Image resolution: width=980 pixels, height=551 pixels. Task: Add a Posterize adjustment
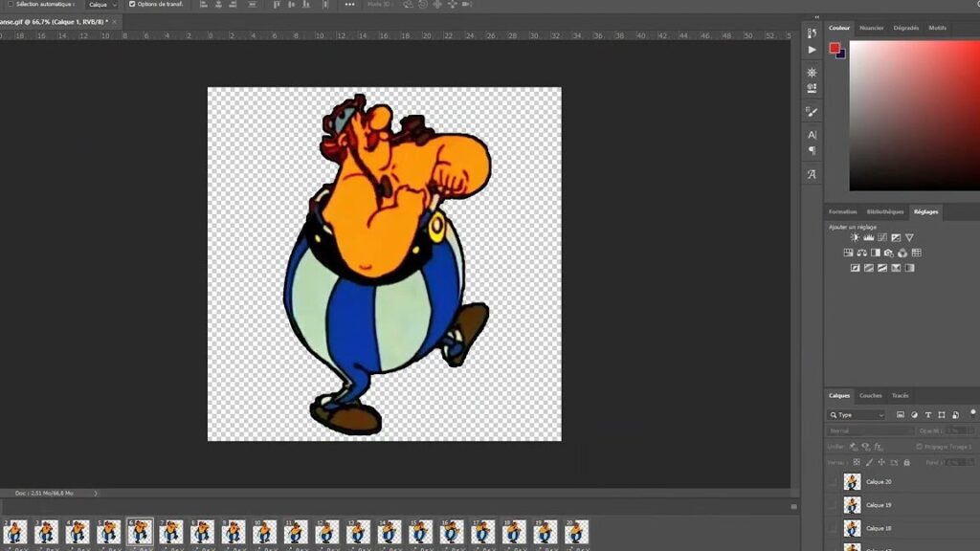[869, 268]
